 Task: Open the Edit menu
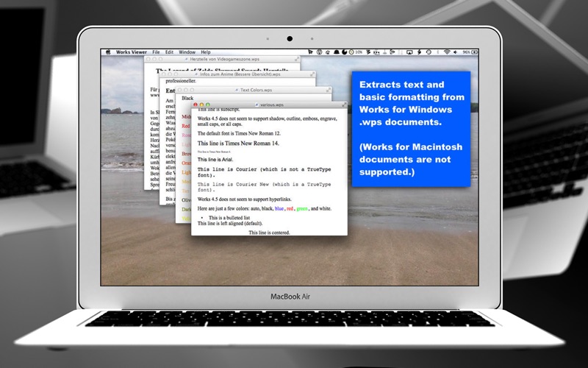170,52
